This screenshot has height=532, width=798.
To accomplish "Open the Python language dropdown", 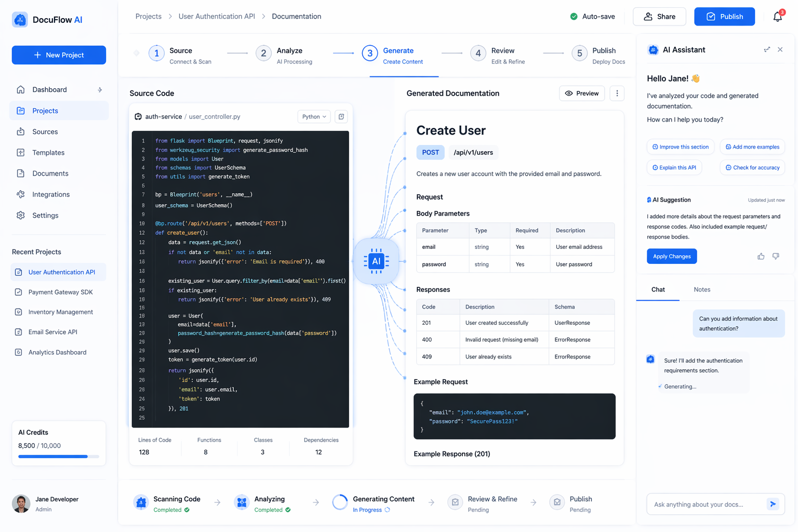I will (314, 117).
